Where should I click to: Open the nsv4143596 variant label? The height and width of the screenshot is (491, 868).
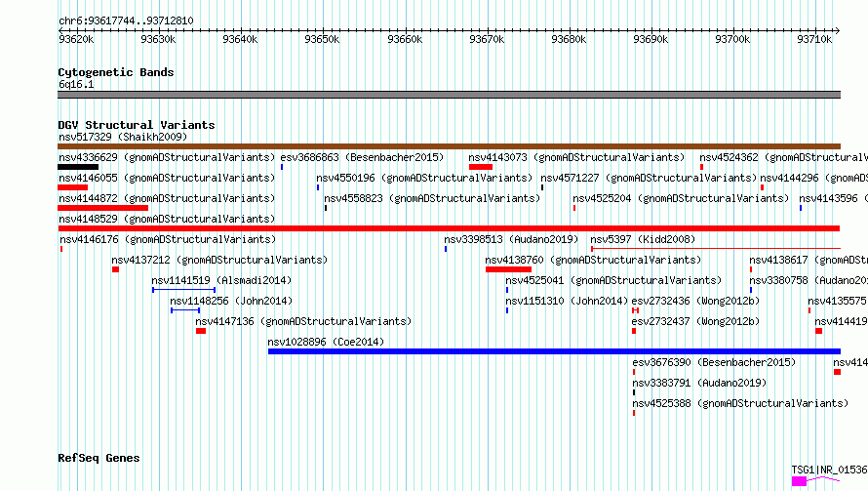tap(833, 198)
